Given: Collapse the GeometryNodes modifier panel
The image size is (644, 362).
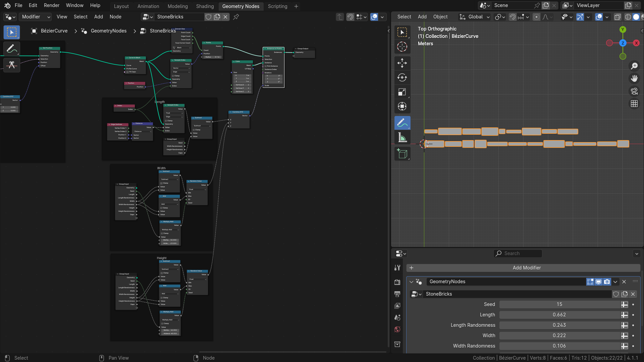Looking at the screenshot, I should point(411,282).
